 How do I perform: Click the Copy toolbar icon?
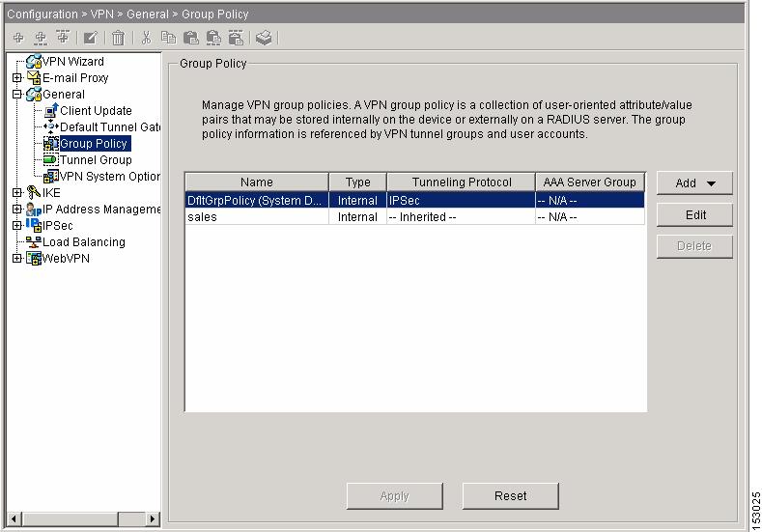(x=169, y=38)
